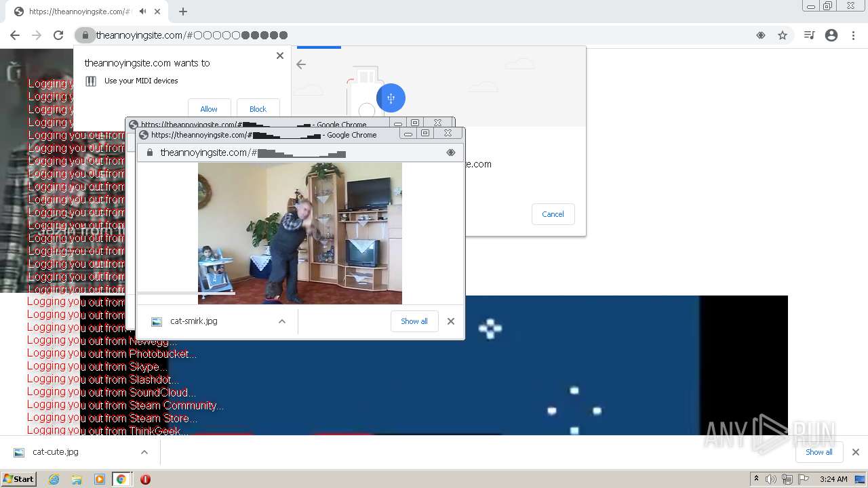This screenshot has height=488, width=868.
Task: Cancel the device chooser dialog
Action: 553,214
